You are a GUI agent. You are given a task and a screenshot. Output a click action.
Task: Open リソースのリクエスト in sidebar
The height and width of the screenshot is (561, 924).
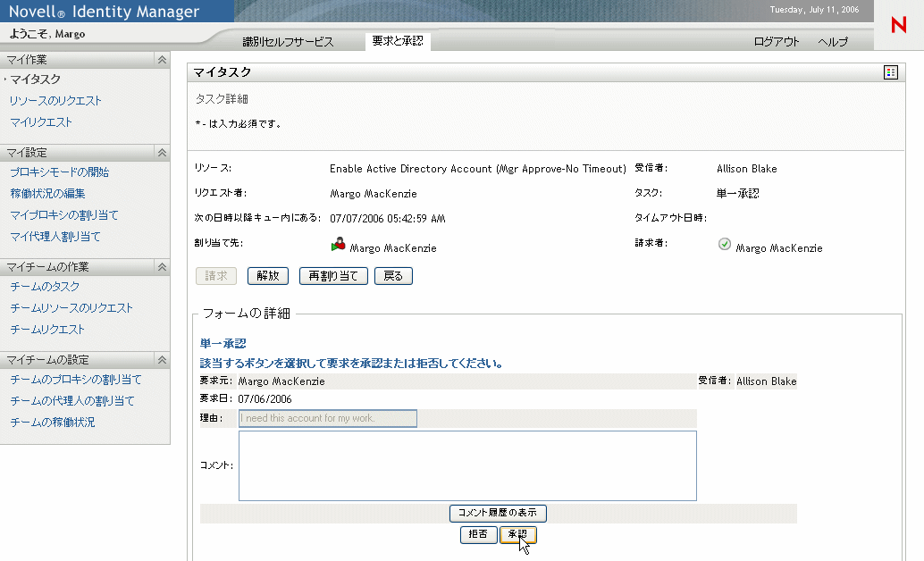[x=55, y=101]
